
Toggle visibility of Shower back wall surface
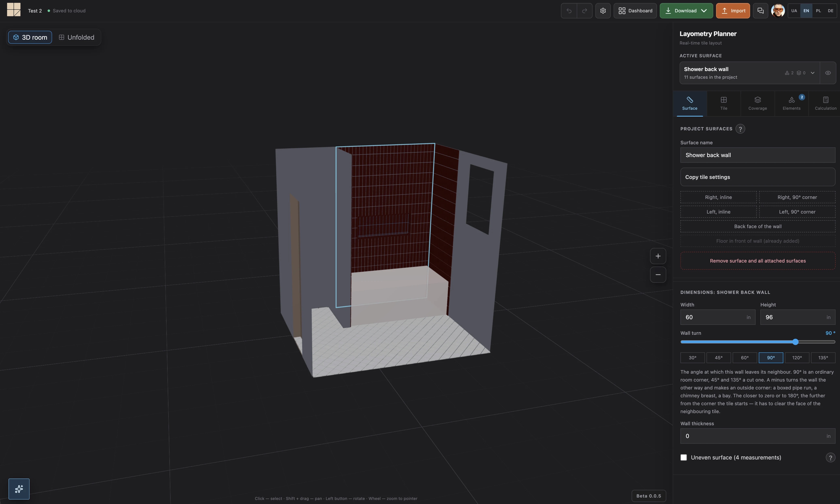point(828,73)
